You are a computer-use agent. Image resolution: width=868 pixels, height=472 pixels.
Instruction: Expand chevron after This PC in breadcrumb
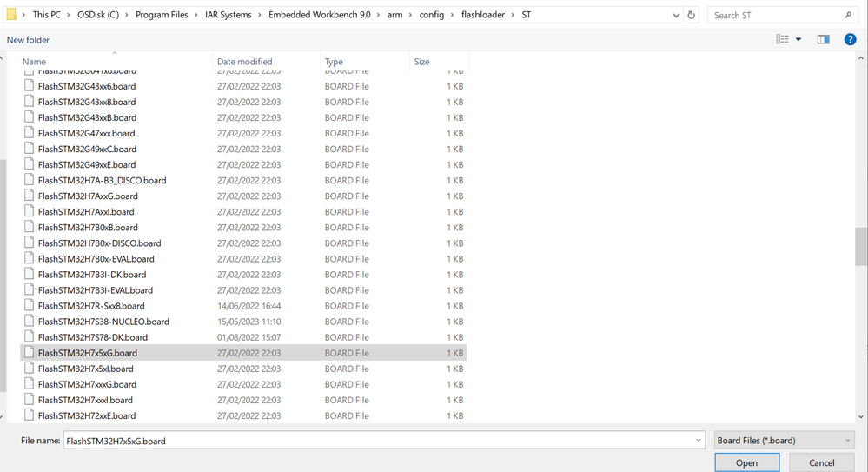70,15
